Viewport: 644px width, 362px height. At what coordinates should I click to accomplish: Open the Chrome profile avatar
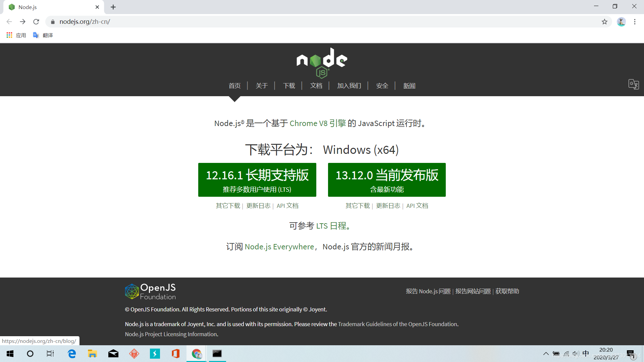tap(621, 22)
